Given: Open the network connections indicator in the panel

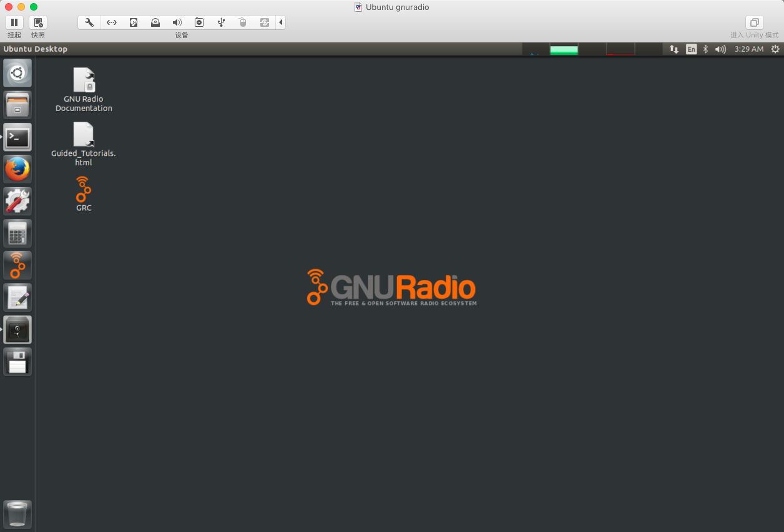Looking at the screenshot, I should pyautogui.click(x=674, y=49).
